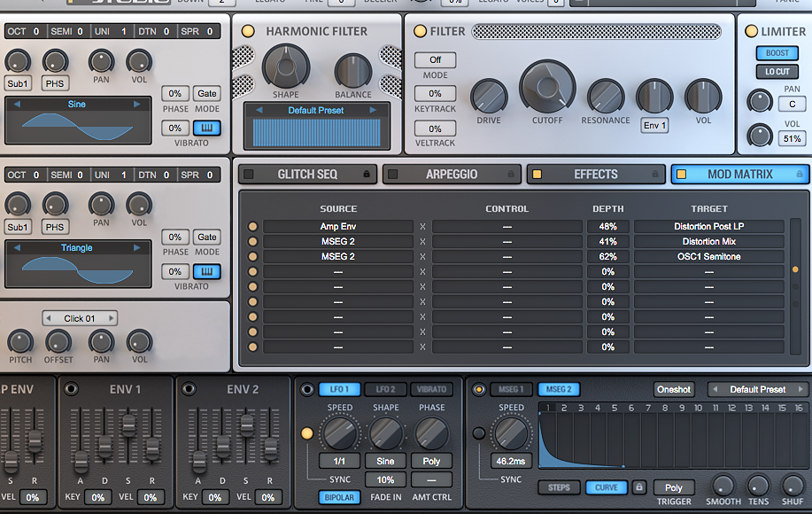Select the Mod Matrix tab
The image size is (812, 514).
point(740,174)
